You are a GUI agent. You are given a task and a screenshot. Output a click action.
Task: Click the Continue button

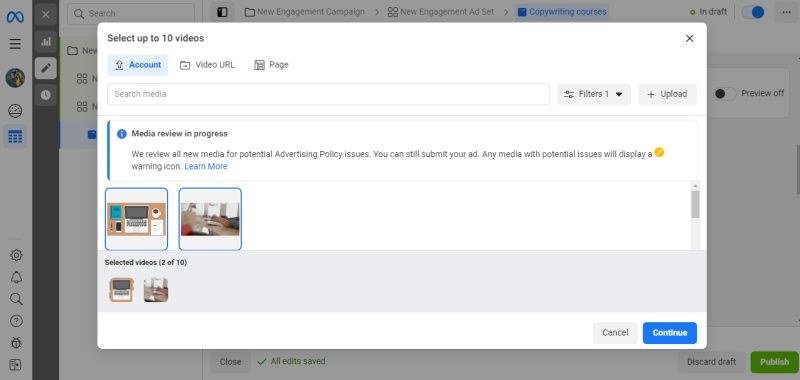(669, 333)
